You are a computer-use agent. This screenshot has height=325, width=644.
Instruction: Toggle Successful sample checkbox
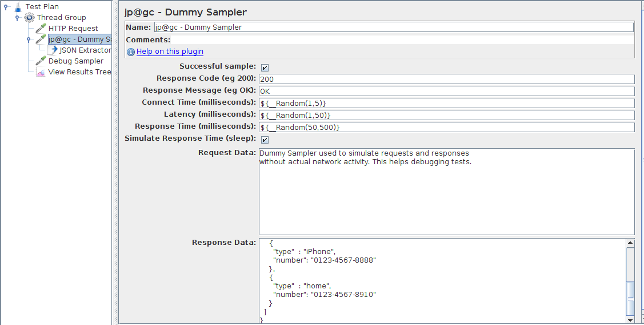(265, 68)
